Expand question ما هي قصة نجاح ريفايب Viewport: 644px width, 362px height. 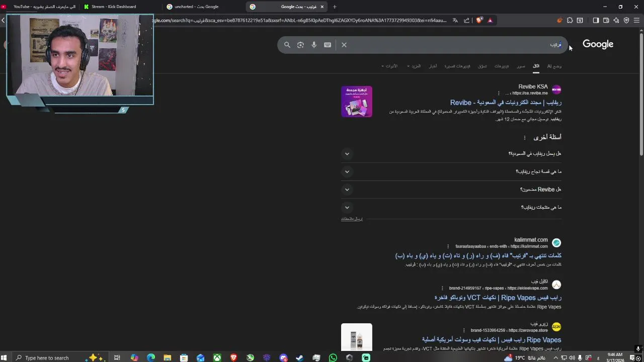[451, 172]
